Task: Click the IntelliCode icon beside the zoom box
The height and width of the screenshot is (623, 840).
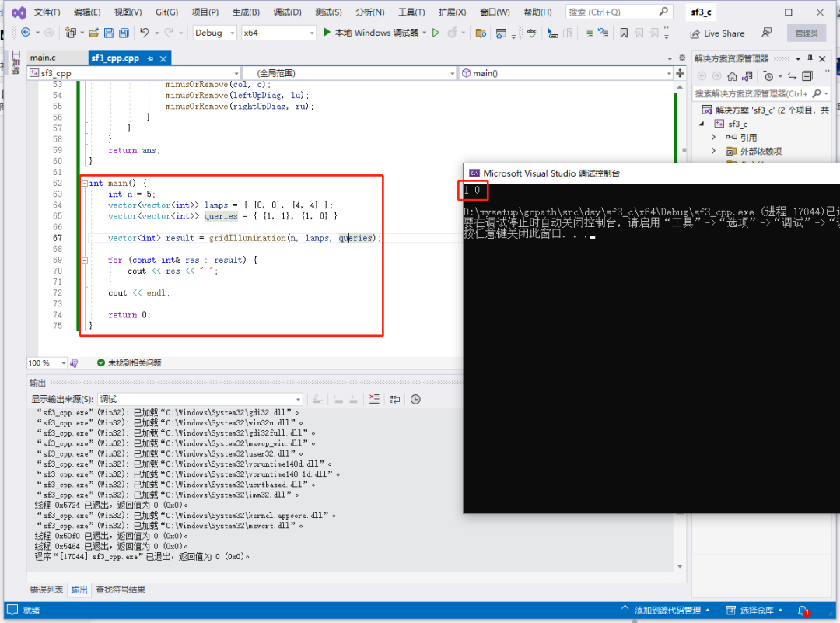Action: point(75,362)
